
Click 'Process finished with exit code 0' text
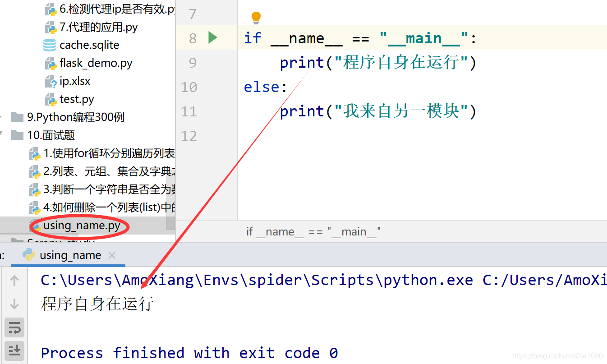[189, 352]
